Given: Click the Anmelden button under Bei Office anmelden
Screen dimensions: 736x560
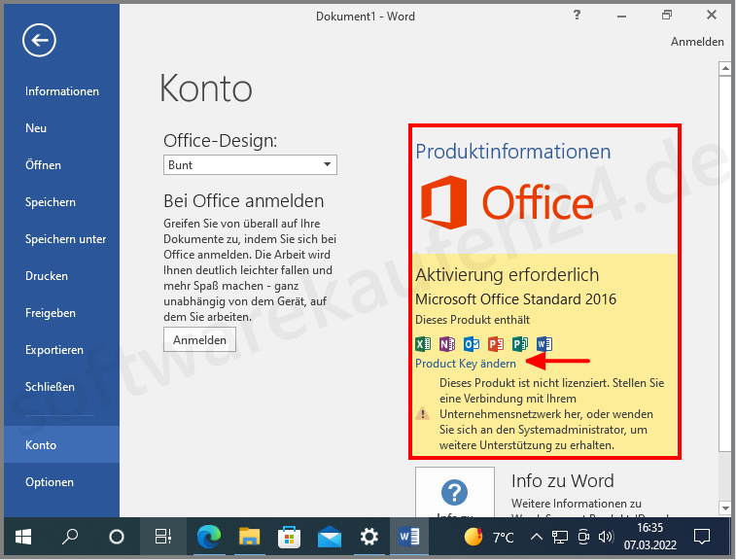Looking at the screenshot, I should click(199, 339).
